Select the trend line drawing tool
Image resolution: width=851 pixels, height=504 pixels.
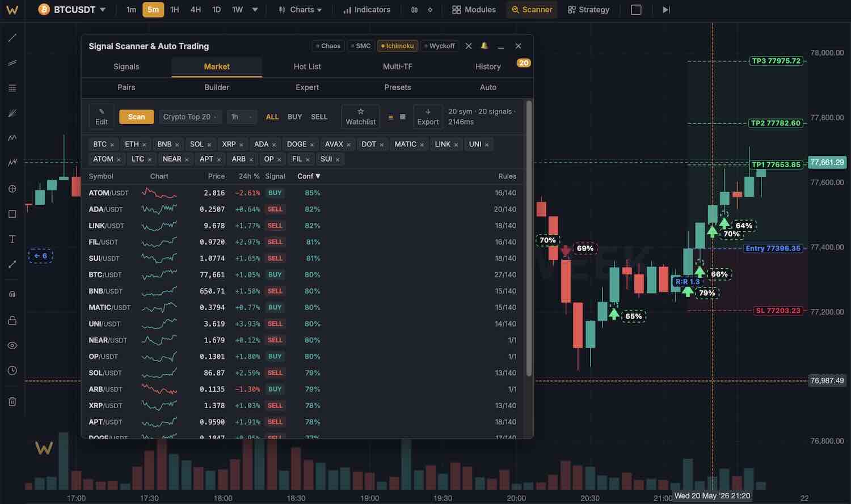click(12, 38)
